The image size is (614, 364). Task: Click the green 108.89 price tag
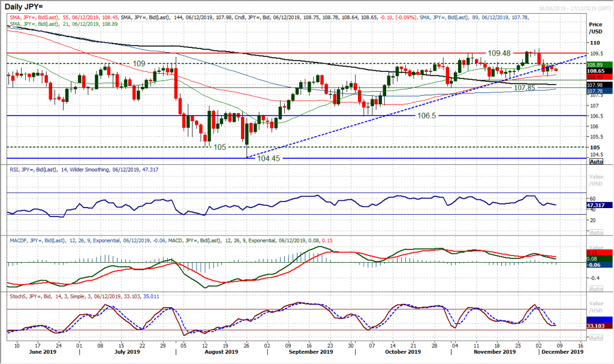point(599,64)
